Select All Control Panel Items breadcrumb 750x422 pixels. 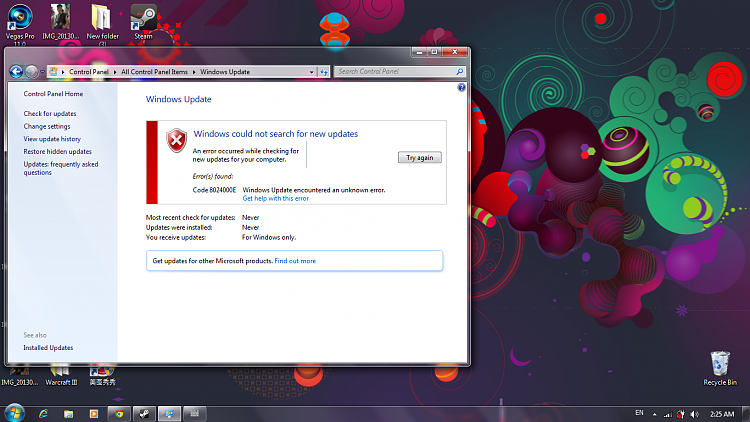pyautogui.click(x=154, y=72)
